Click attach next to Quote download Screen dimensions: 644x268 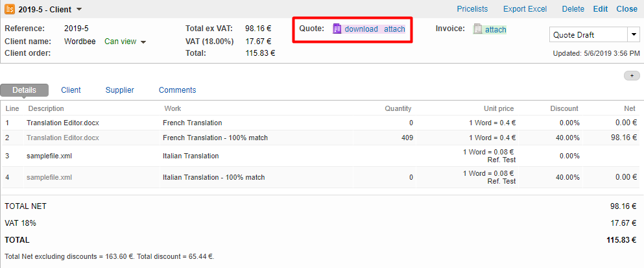pyautogui.click(x=394, y=29)
